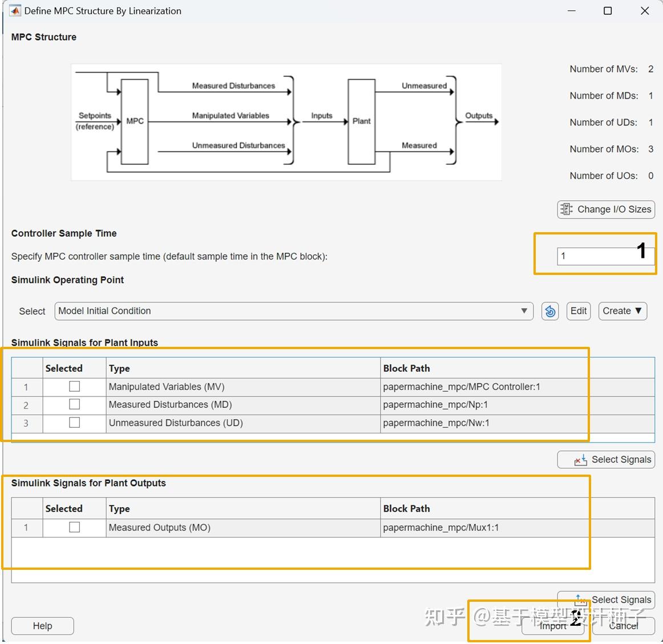Enable the Measured Disturbances (MD) checkbox
The height and width of the screenshot is (644, 663).
[74, 404]
